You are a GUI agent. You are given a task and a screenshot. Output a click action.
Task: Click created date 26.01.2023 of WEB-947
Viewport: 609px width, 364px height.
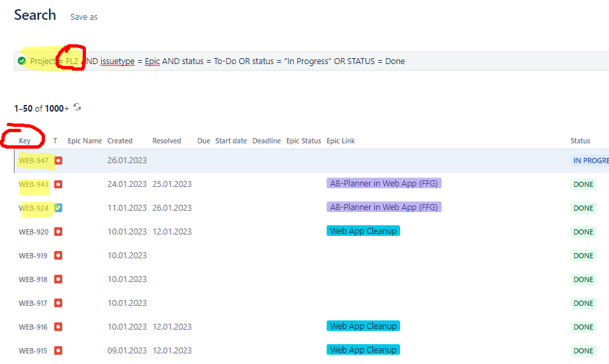[127, 161]
